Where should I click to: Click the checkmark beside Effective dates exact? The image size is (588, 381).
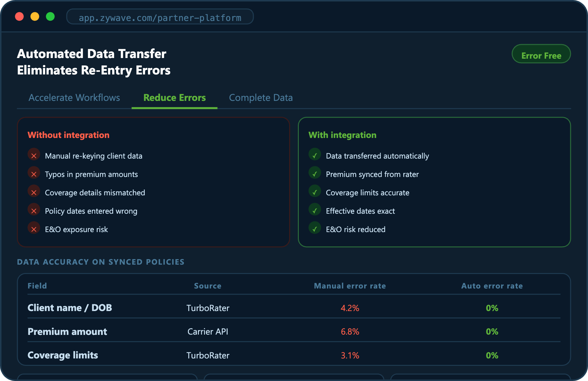(x=315, y=211)
